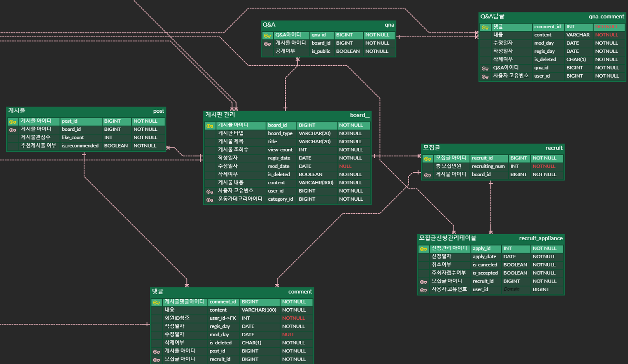Click the '게시물 제목' row label

click(231, 141)
